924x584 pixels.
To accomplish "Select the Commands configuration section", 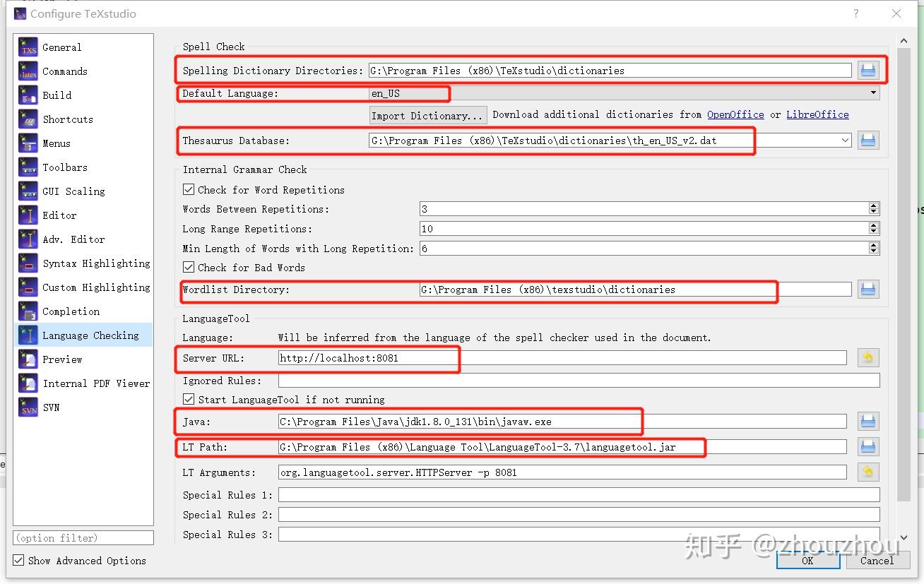I will coord(66,71).
